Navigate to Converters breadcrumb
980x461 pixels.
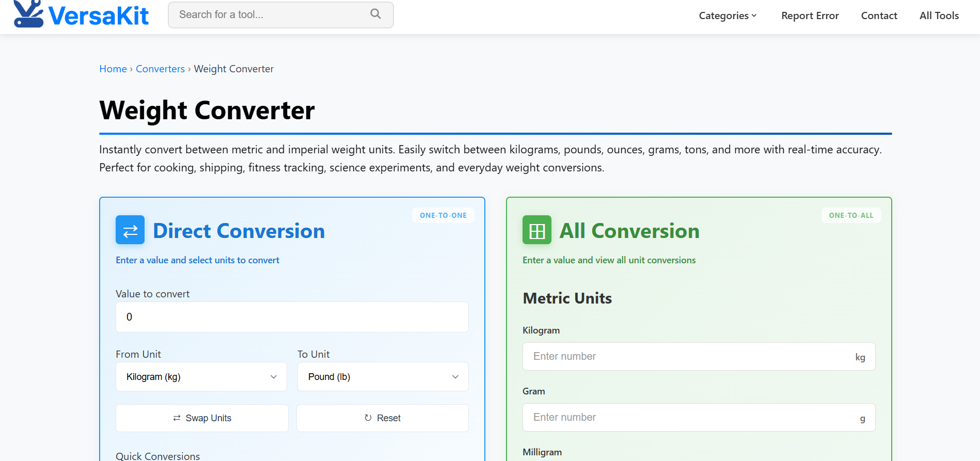(160, 69)
